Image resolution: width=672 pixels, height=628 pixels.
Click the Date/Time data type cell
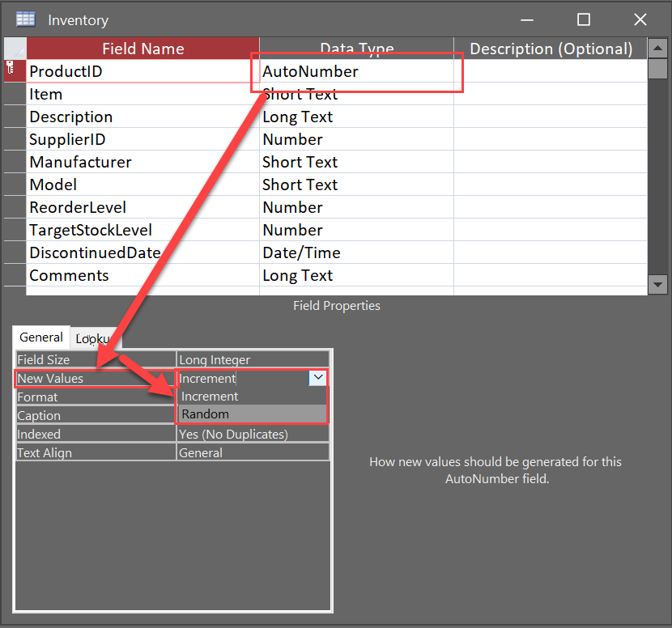356,252
